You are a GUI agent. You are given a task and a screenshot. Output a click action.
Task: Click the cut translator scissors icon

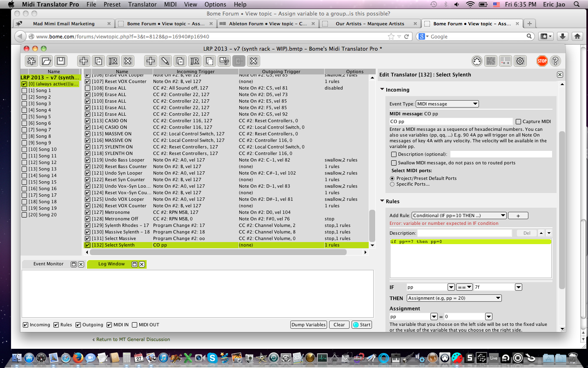click(x=224, y=61)
